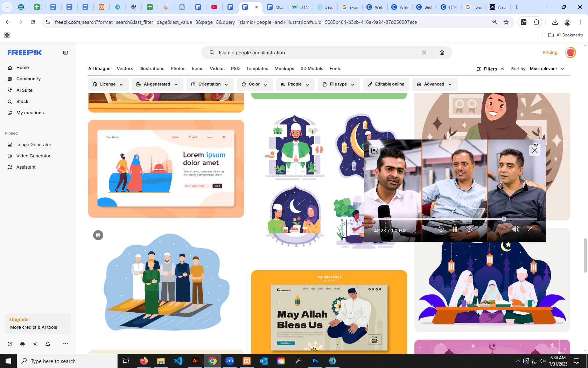Close the picture-in-picture video
Screen dimensions: 588x368
pyautogui.click(x=534, y=150)
